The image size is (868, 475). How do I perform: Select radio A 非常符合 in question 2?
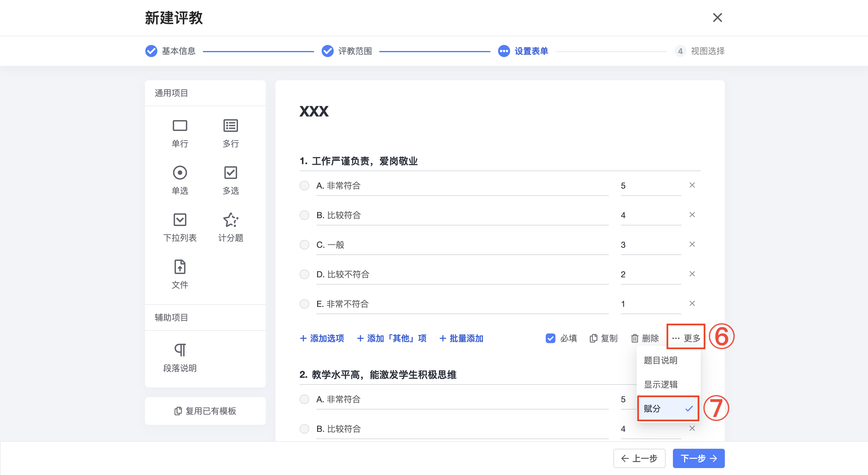tap(304, 400)
